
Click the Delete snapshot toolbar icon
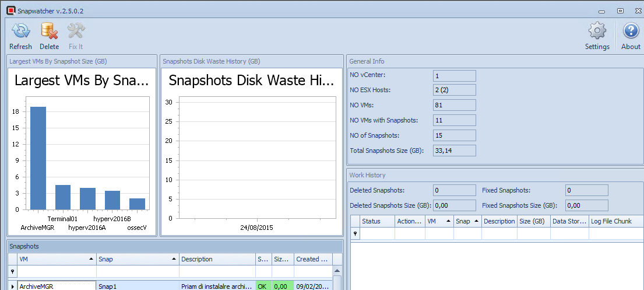coord(50,32)
